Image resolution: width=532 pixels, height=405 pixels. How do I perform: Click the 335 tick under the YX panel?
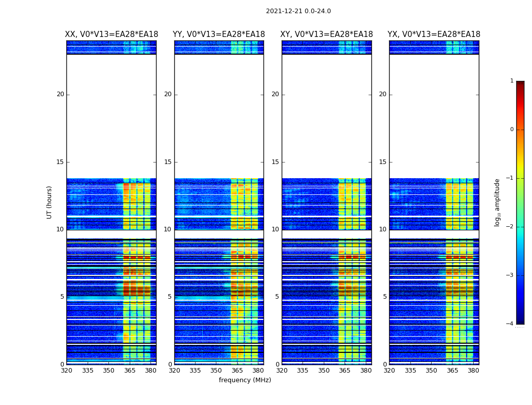click(410, 371)
